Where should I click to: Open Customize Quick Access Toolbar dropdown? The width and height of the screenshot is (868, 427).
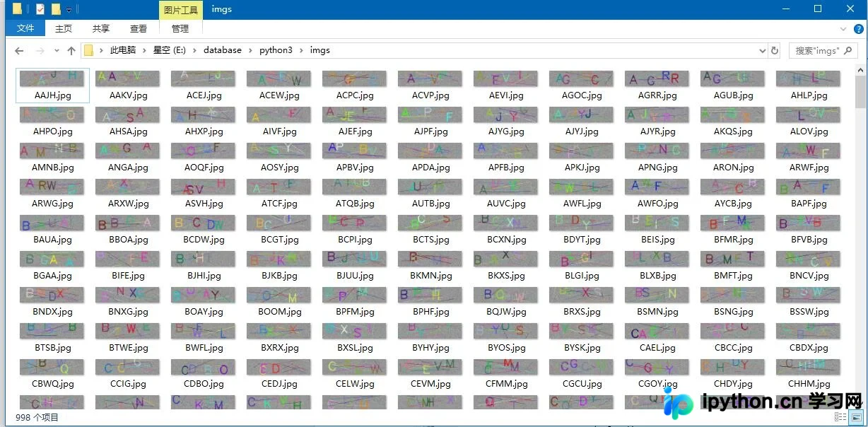pyautogui.click(x=69, y=10)
